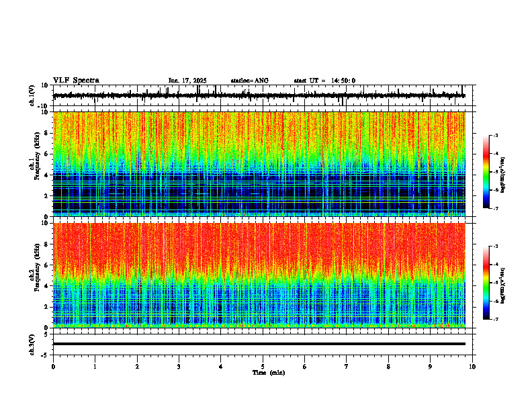Click the "8" kHz tick of ch.1 spectrogram
The height and width of the screenshot is (411, 532).
coord(47,133)
